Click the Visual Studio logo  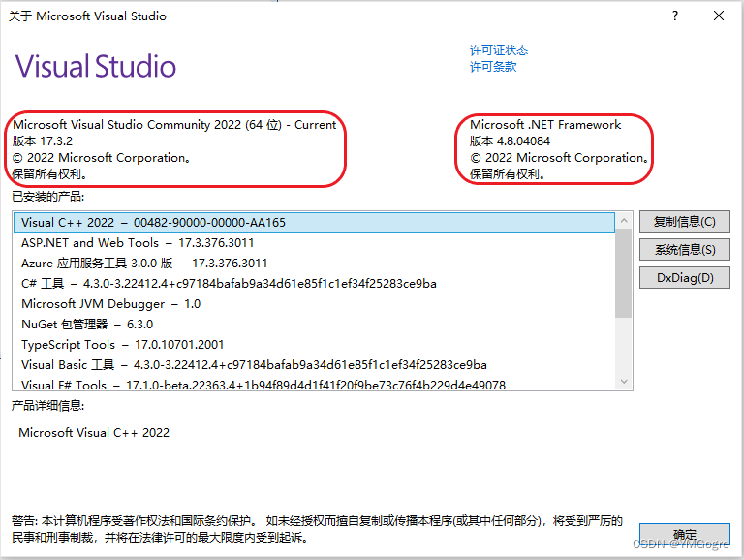96,66
